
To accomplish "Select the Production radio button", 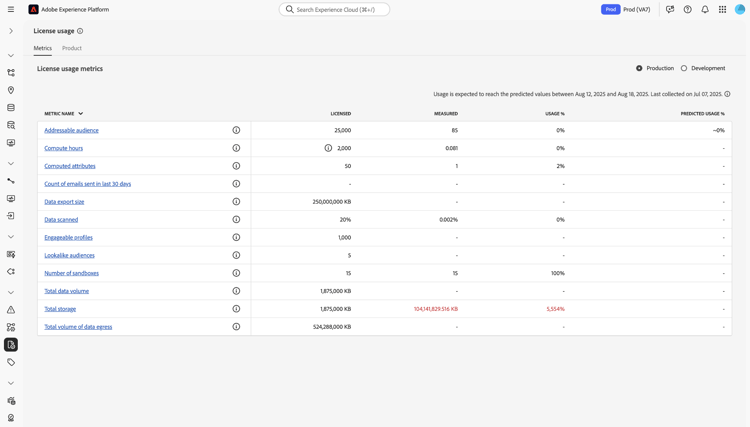I will (639, 68).
